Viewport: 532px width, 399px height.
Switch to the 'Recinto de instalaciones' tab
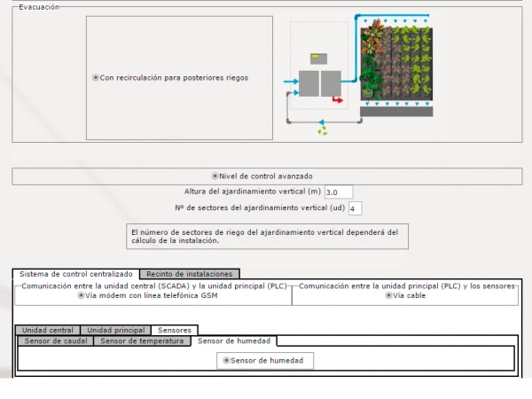click(x=190, y=274)
